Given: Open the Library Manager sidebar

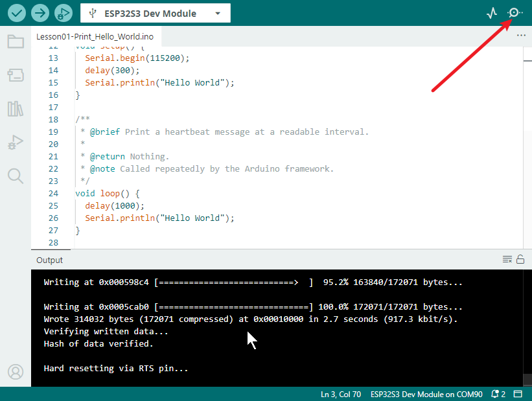Looking at the screenshot, I should pos(16,109).
